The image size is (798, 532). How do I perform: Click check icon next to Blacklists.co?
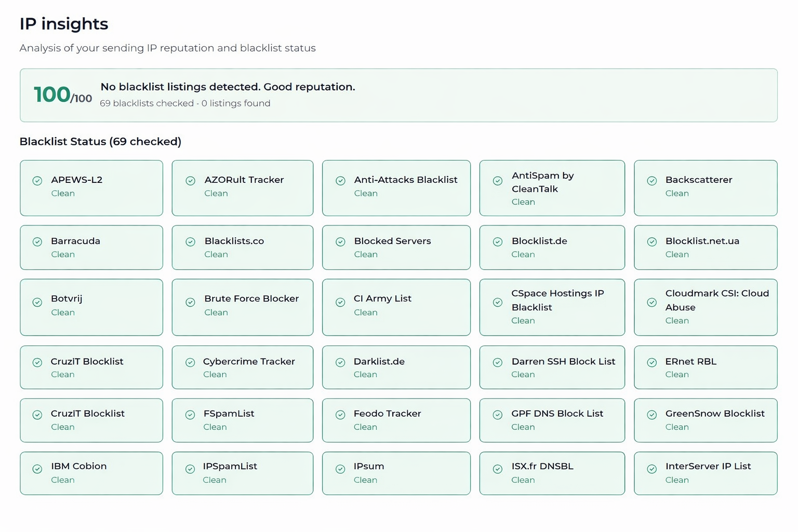click(191, 242)
